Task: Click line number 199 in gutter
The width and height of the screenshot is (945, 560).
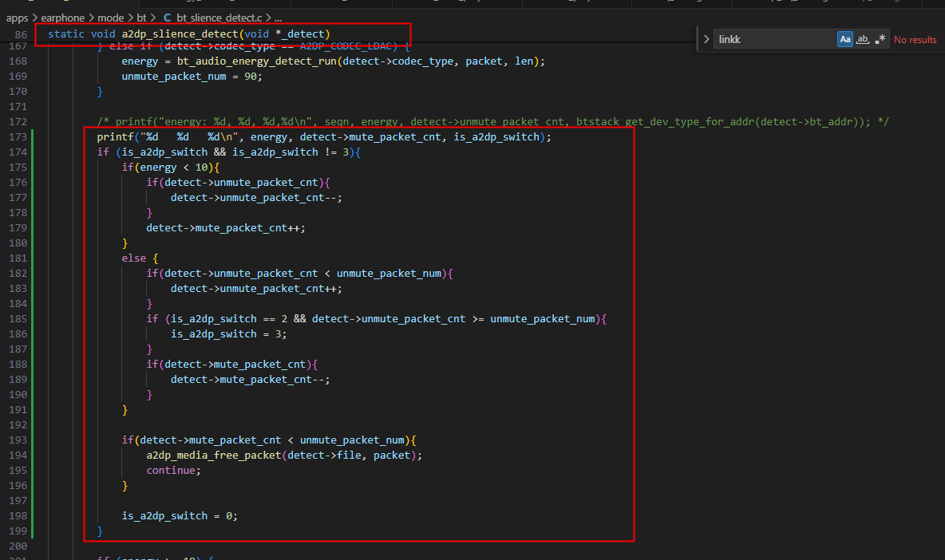Action: 18,530
